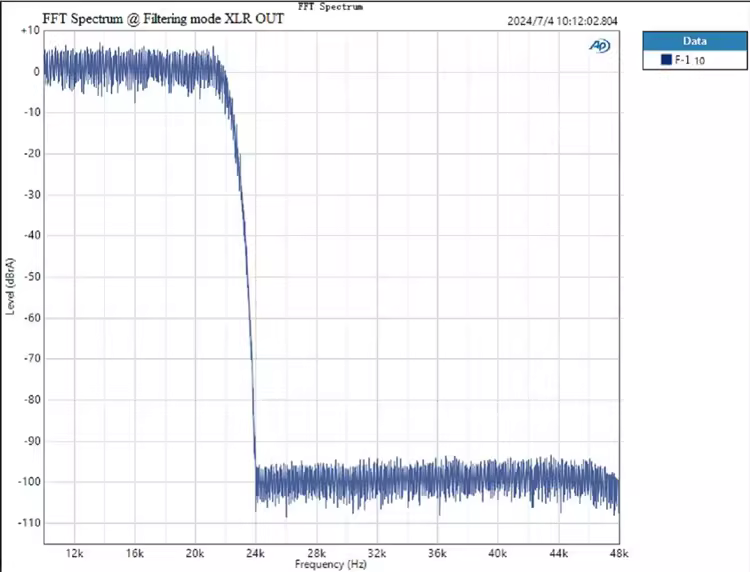Viewport: 750px width, 572px height.
Task: Click the -110 tick on the level axis
Action: [x=29, y=523]
